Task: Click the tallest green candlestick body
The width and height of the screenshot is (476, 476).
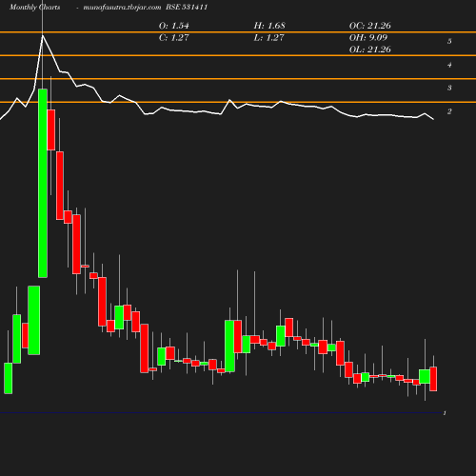Action: [x=43, y=184]
